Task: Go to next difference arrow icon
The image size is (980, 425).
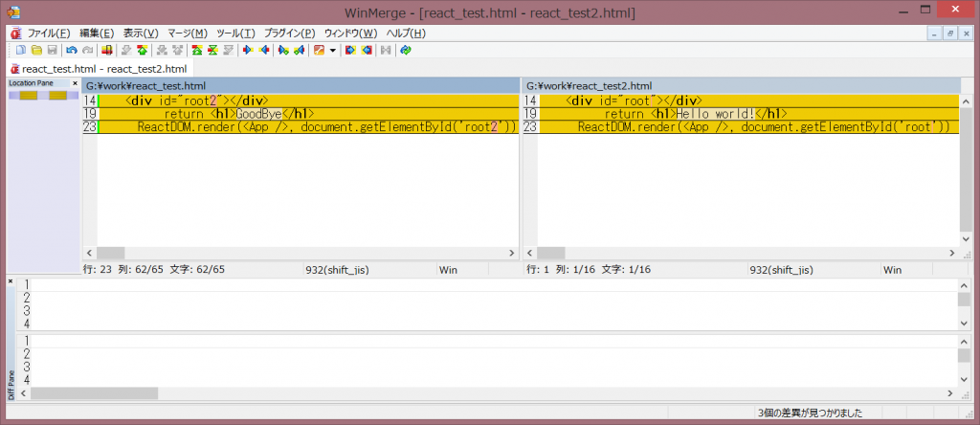Action: click(x=125, y=50)
